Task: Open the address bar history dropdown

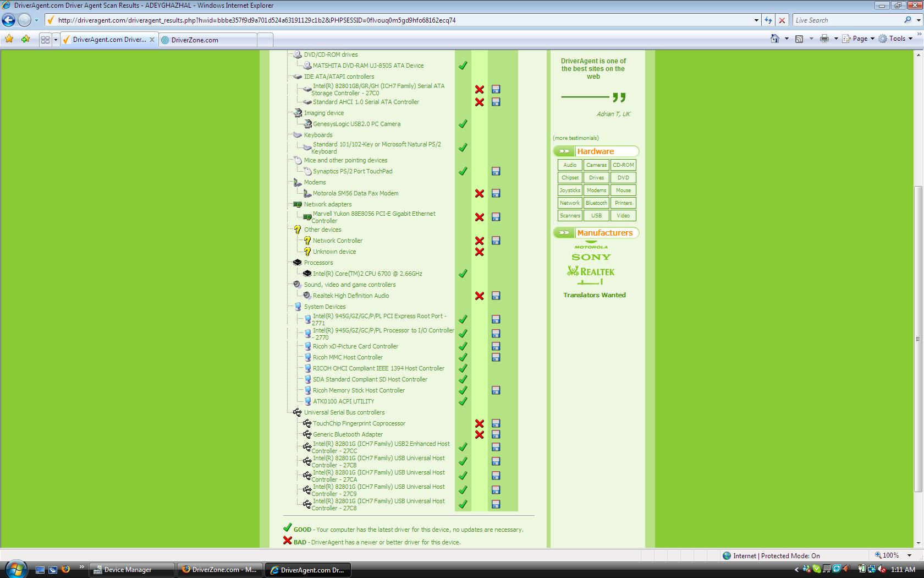Action: (x=756, y=20)
